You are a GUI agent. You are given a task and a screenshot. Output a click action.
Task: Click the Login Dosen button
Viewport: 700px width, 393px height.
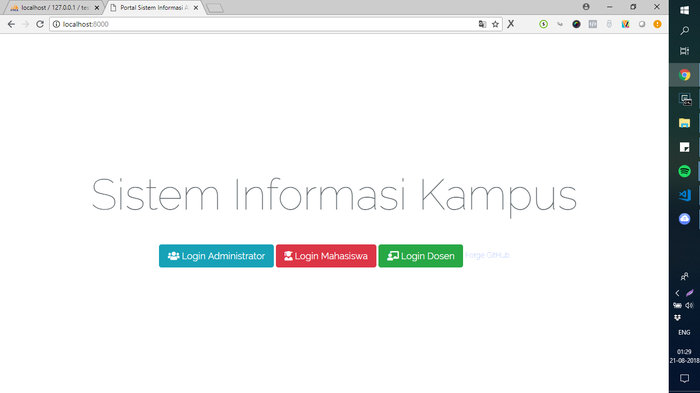tap(421, 256)
